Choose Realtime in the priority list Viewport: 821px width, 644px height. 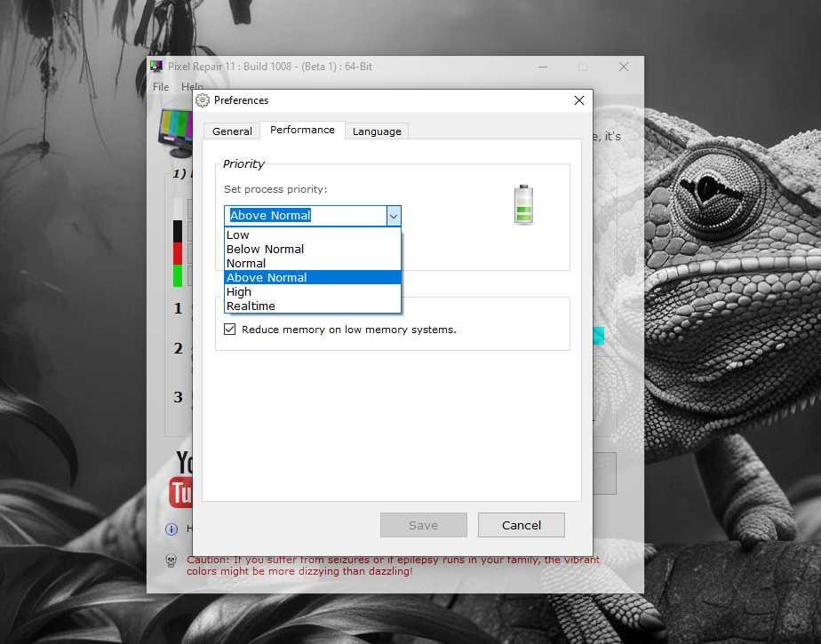coord(251,306)
